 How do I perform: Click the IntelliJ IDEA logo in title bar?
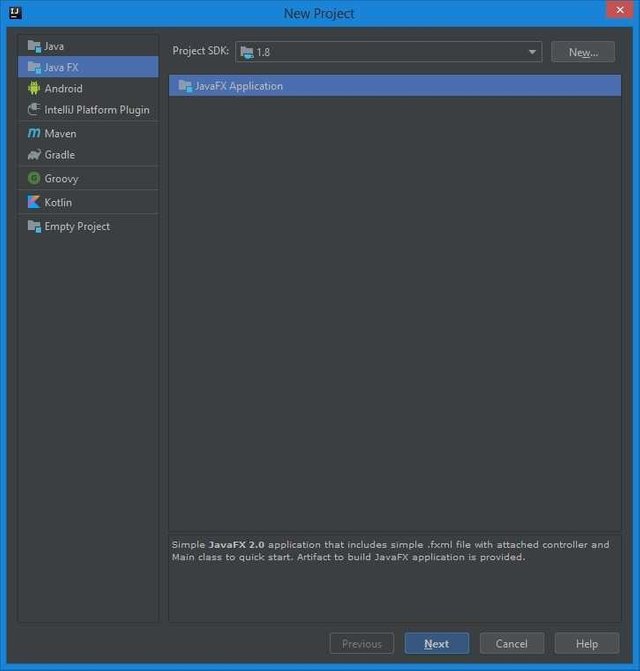[x=15, y=13]
